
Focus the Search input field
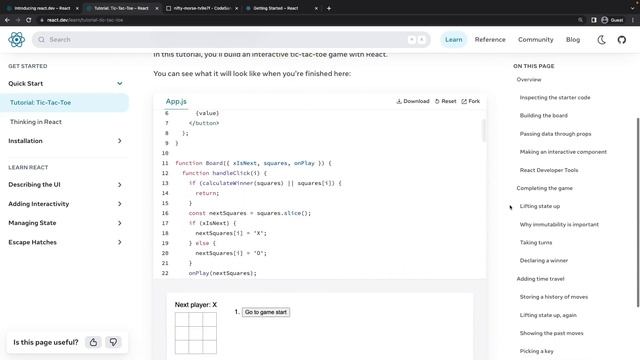(x=231, y=40)
